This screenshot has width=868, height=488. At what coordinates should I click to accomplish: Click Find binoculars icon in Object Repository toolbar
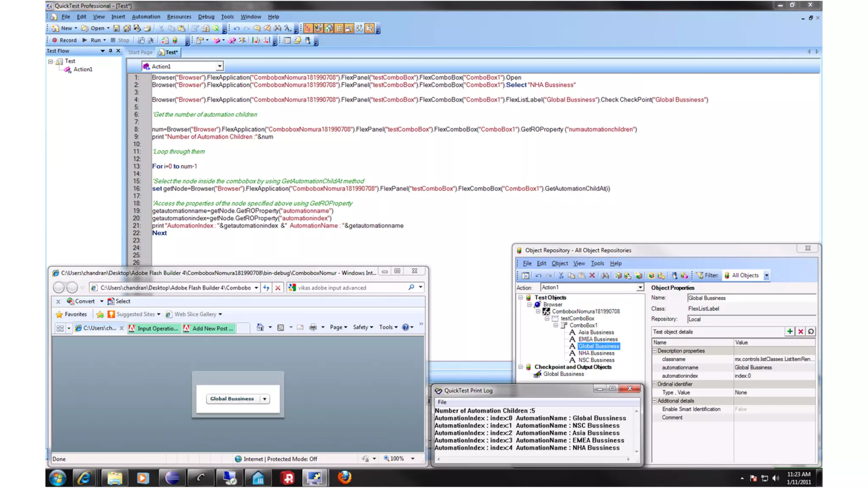point(605,276)
